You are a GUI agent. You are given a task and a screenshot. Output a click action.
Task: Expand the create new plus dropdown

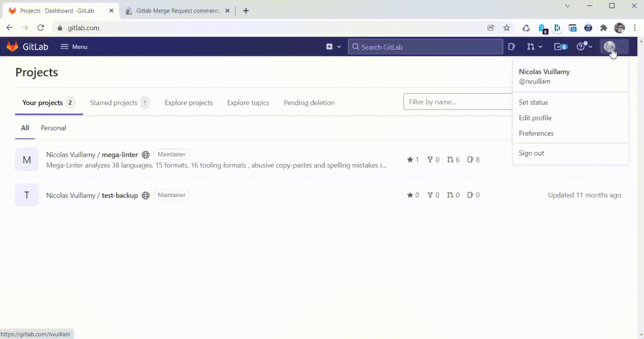(334, 47)
